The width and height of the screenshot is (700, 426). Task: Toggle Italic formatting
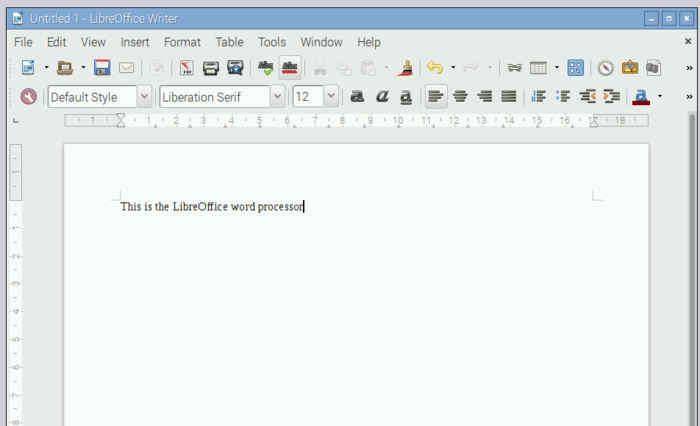click(x=382, y=97)
